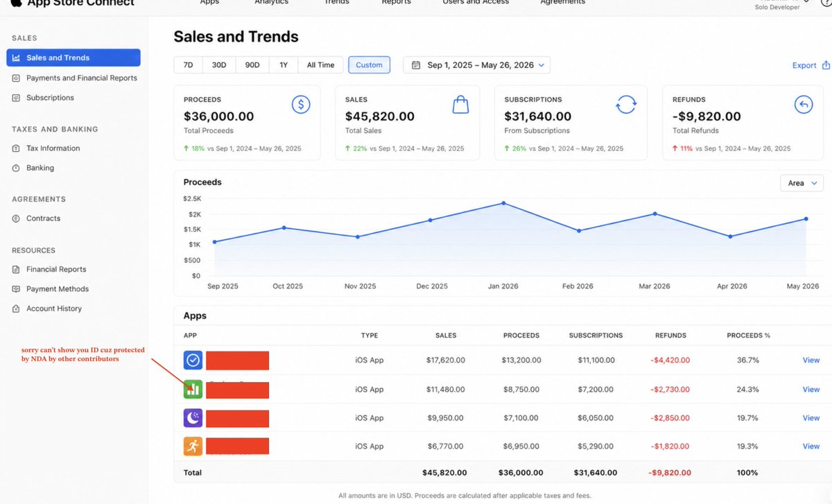Click the Payment Methods icon
This screenshot has height=504, width=832.
16,289
